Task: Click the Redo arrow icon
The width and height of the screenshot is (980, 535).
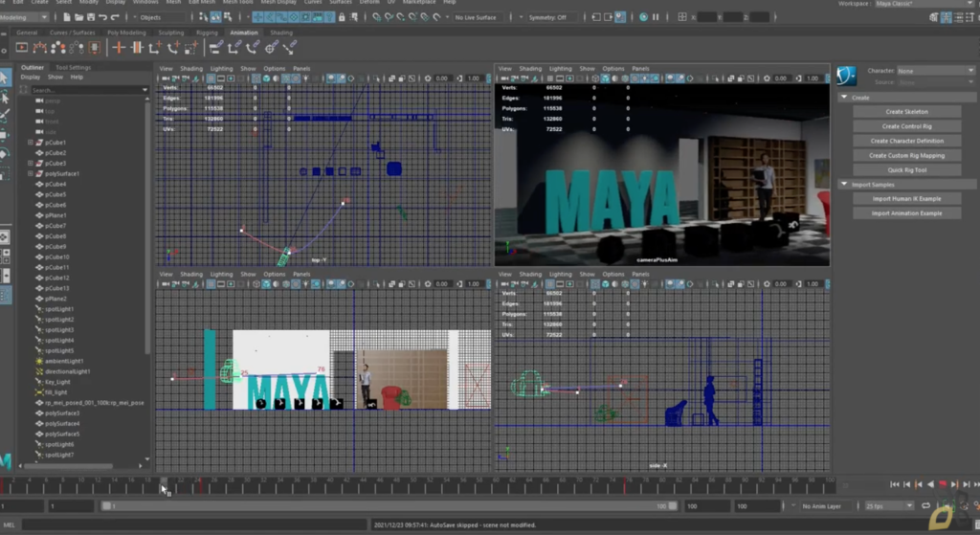Action: pyautogui.click(x=115, y=17)
